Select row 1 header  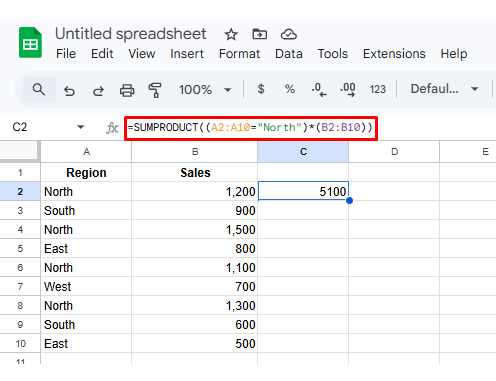(x=20, y=172)
